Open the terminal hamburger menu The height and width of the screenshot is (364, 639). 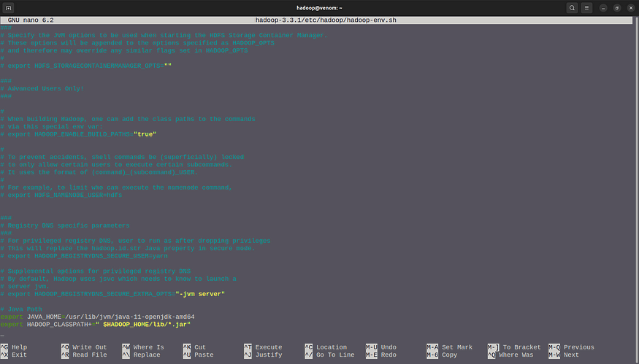(586, 8)
